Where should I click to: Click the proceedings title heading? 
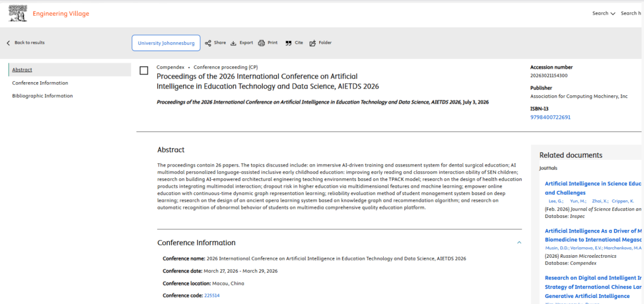pos(268,81)
